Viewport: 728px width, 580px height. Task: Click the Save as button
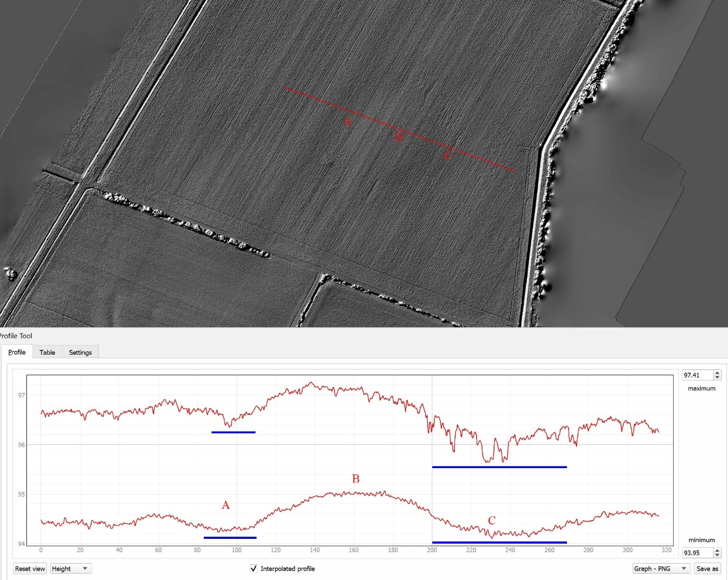point(707,568)
